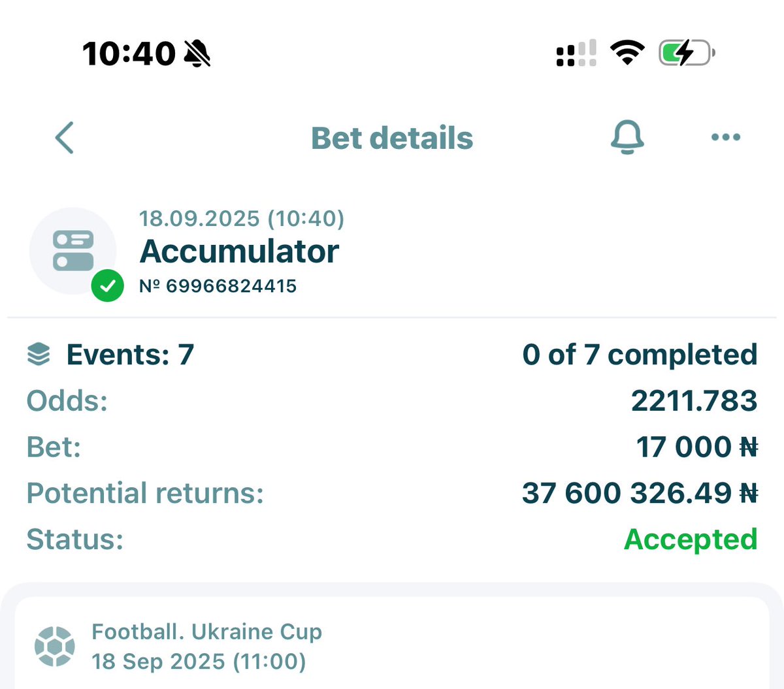Tap the cellular signal bars
This screenshot has width=784, height=689.
[x=576, y=53]
